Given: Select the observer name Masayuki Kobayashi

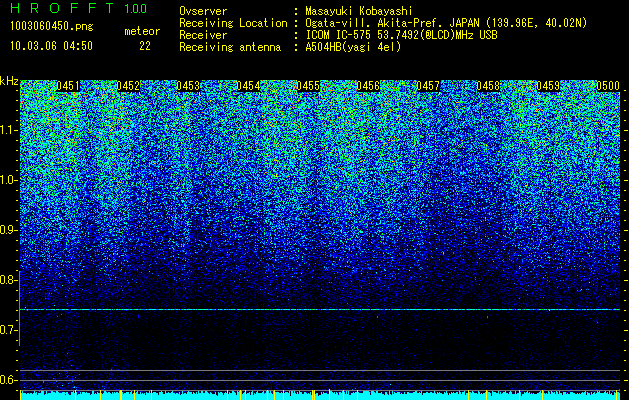Looking at the screenshot, I should coord(358,11).
